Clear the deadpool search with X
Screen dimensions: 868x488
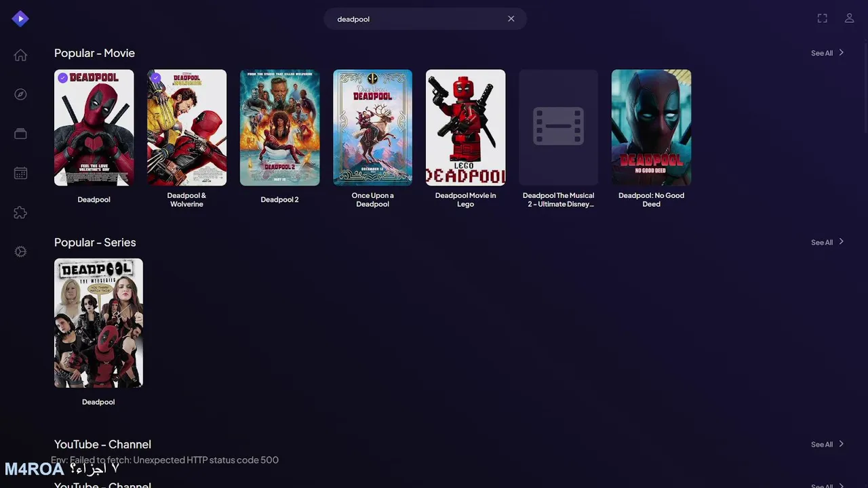pos(511,19)
